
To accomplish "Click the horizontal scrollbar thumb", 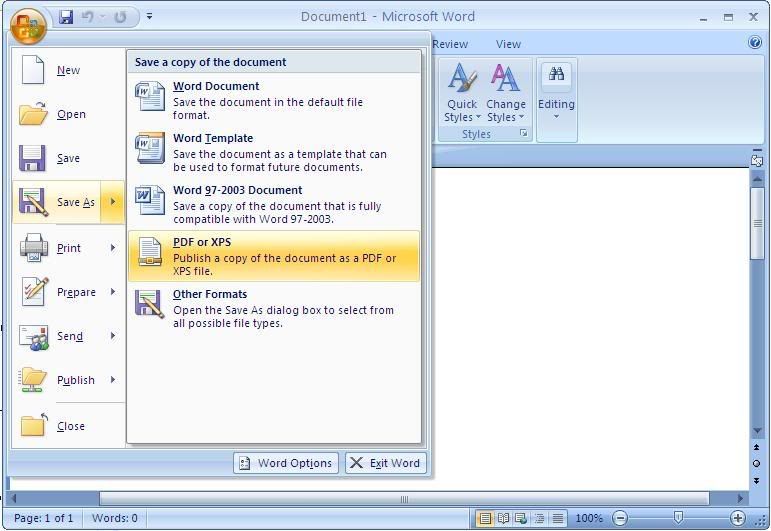I will point(404,499).
